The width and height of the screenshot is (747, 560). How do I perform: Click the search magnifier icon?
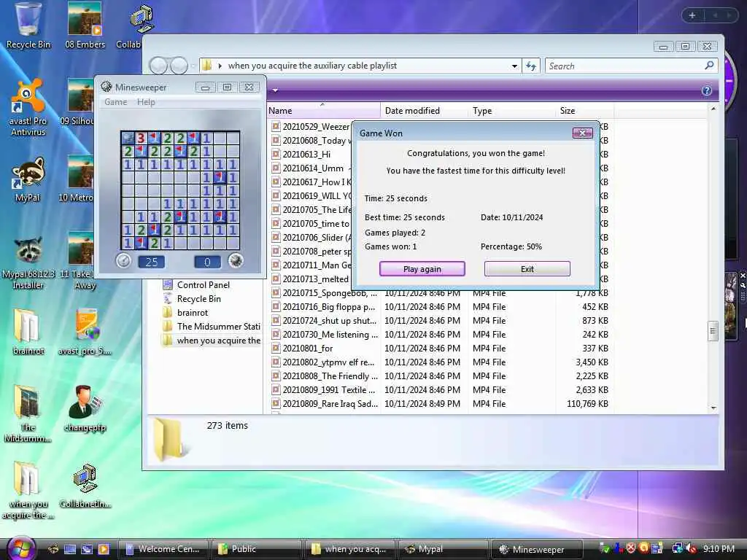coord(709,65)
